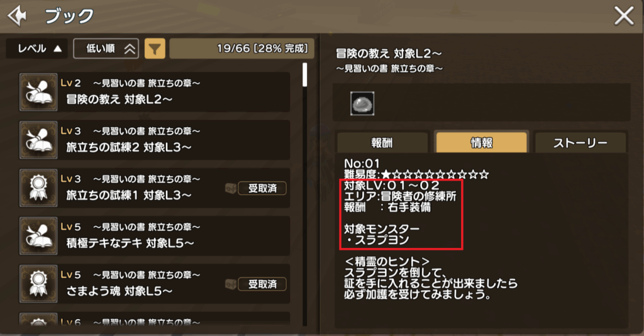Click the back arrow beside ブック
The width and height of the screenshot is (644, 336).
point(18,16)
